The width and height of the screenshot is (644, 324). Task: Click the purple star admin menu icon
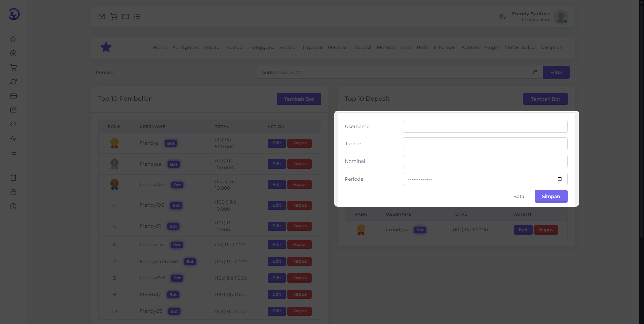(x=106, y=47)
